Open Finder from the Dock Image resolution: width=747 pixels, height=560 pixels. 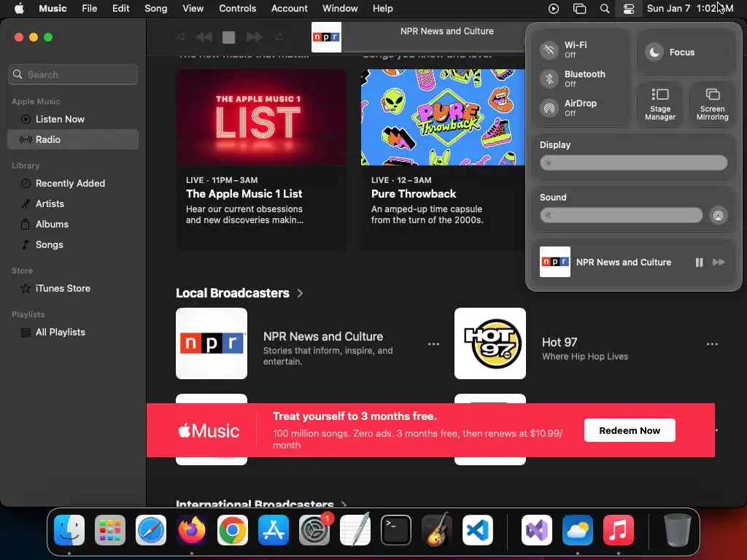(x=69, y=530)
